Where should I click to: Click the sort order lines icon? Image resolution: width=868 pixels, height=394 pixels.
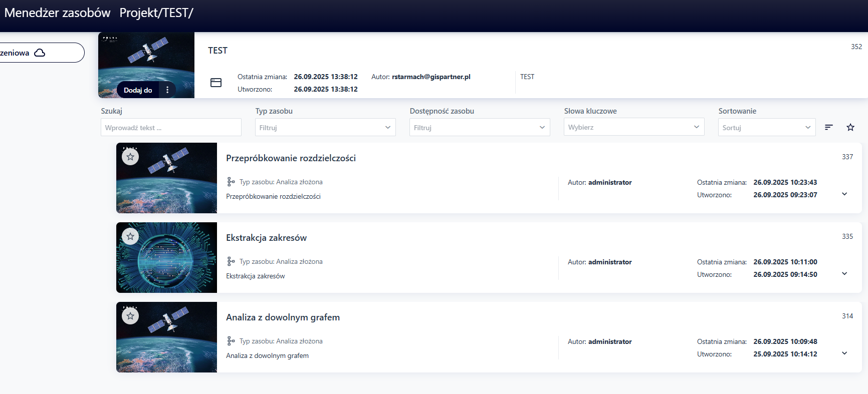[829, 127]
